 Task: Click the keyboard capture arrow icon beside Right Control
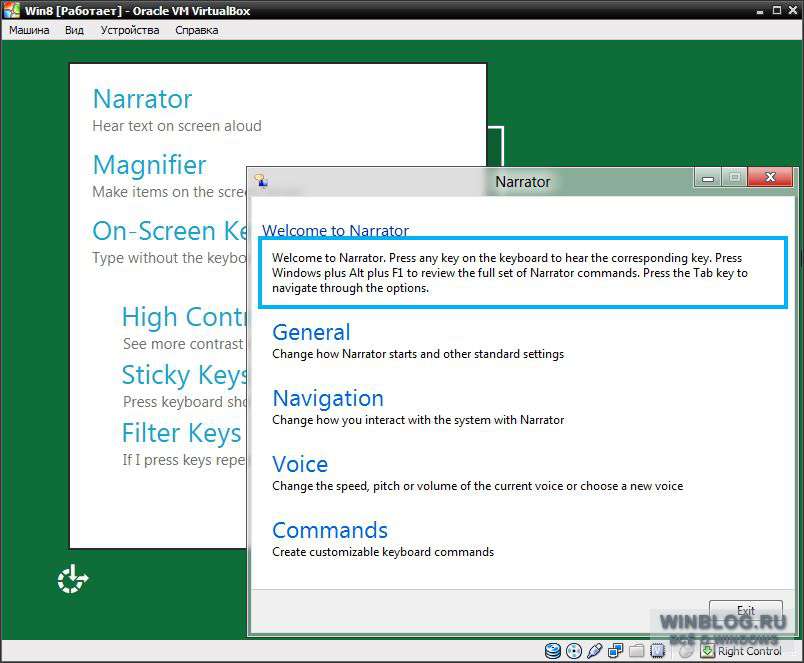[x=708, y=651]
